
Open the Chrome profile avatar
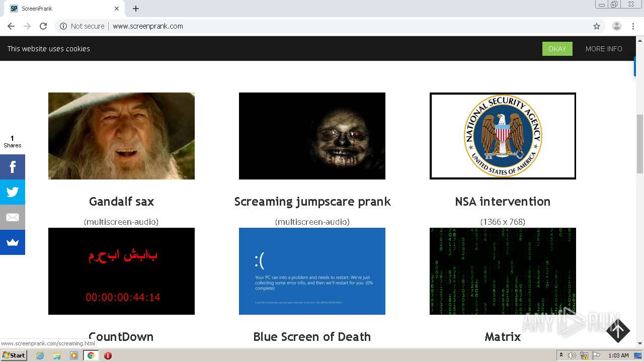(617, 26)
